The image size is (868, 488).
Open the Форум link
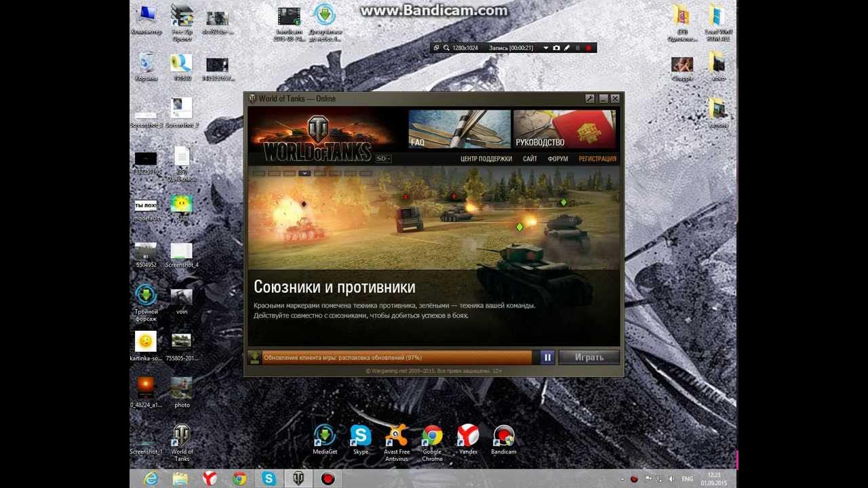pyautogui.click(x=557, y=159)
